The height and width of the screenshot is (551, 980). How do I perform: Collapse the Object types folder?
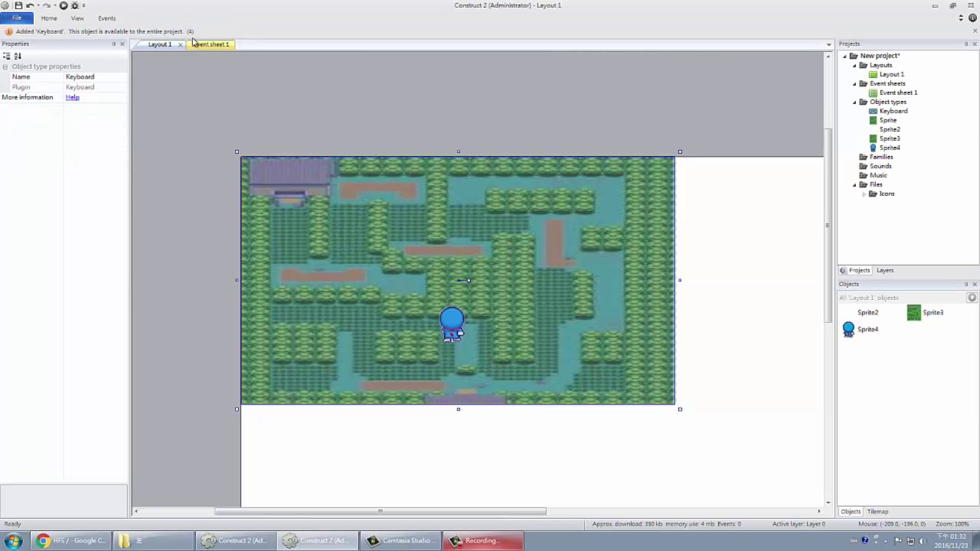click(854, 102)
